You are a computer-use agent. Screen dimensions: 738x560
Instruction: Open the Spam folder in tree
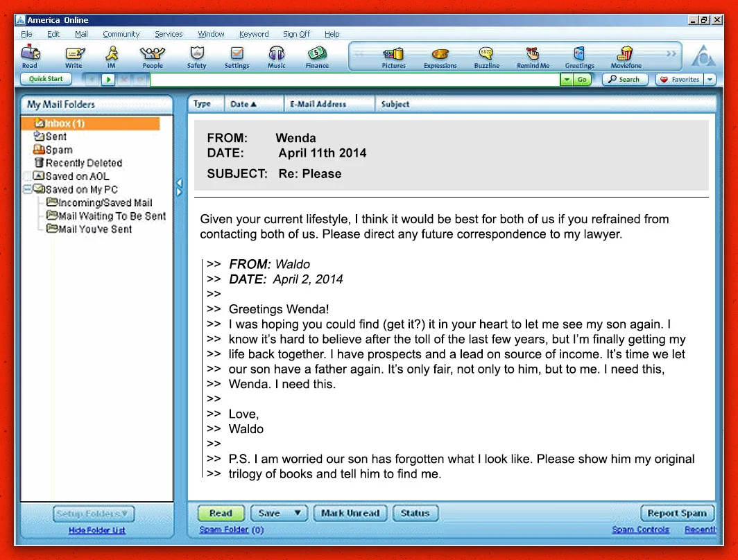point(53,150)
